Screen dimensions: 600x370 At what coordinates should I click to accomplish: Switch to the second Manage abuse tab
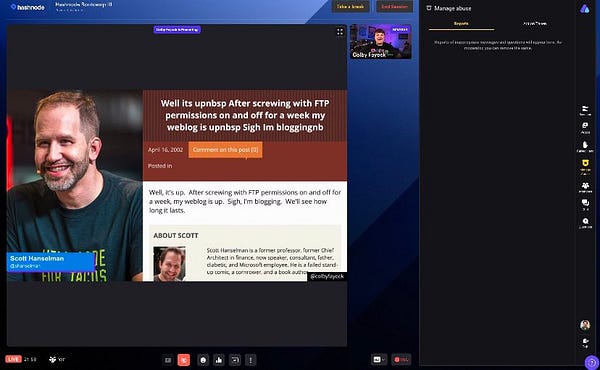(x=535, y=24)
